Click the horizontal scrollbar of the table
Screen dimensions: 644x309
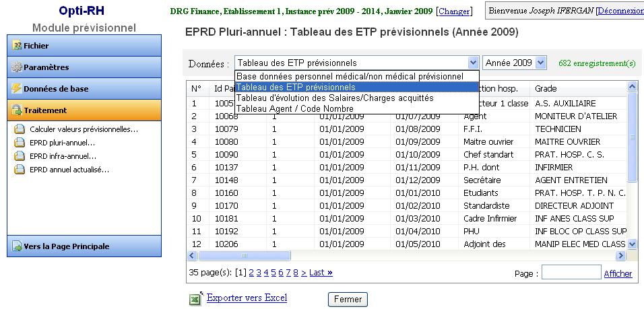click(x=404, y=256)
